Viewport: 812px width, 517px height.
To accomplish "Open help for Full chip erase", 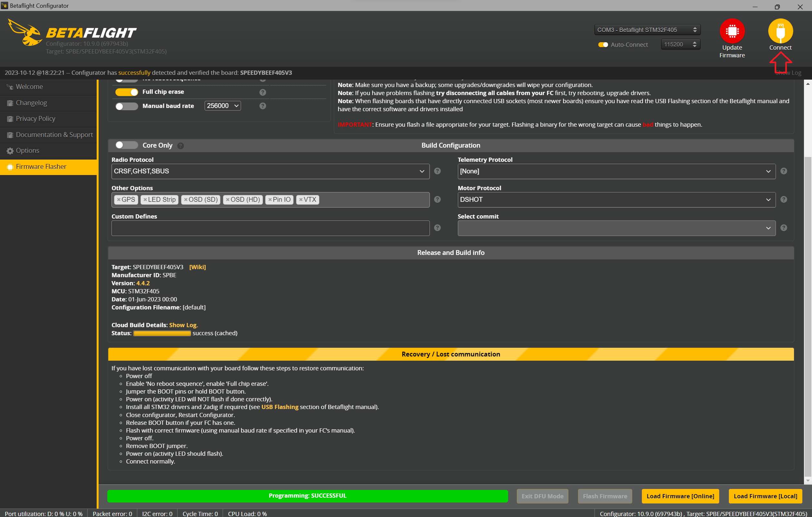I will tap(262, 92).
